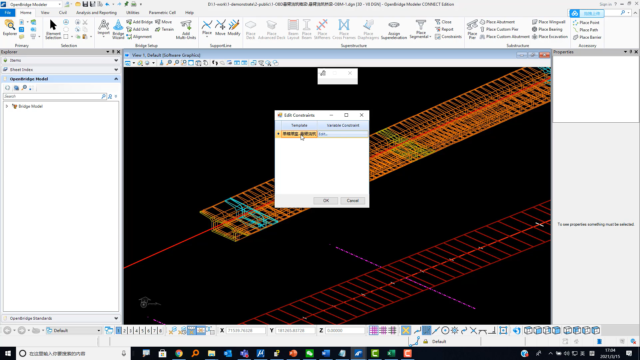
Task: Click OK in Edit Constraints dialog
Action: click(326, 201)
